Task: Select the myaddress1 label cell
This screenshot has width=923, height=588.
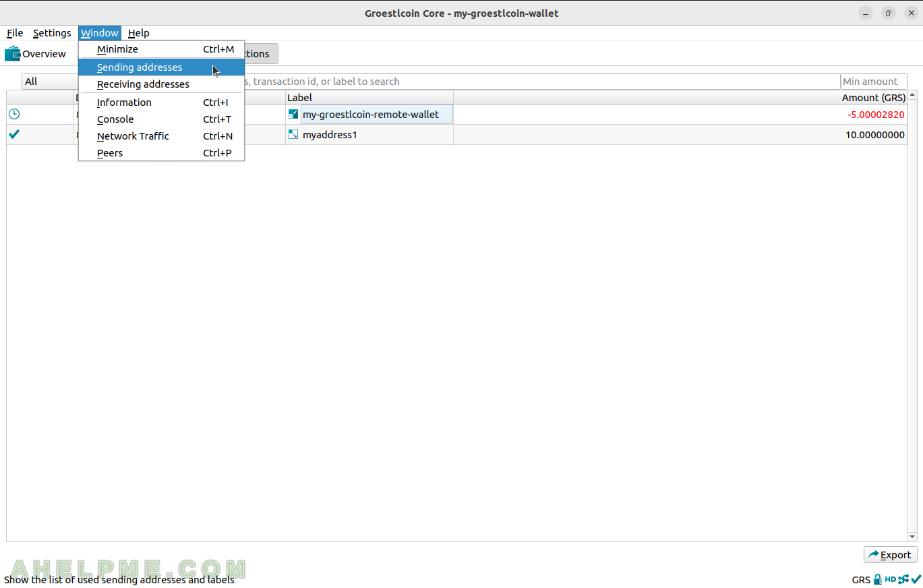Action: point(369,135)
